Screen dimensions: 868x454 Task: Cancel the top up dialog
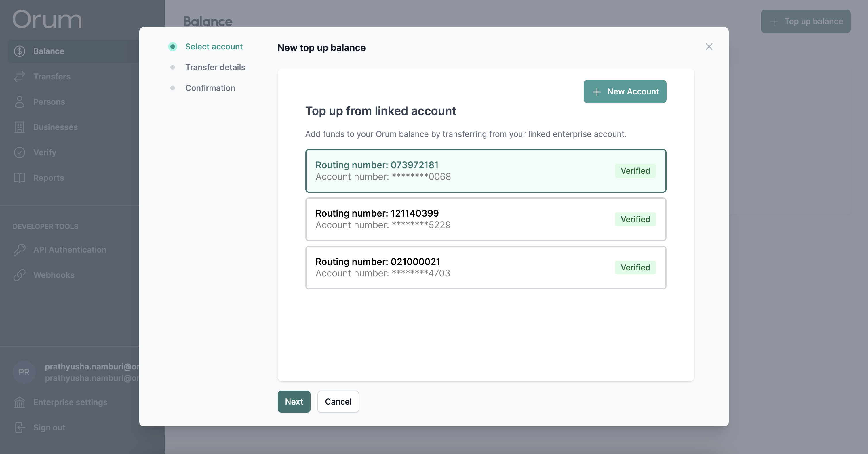pyautogui.click(x=338, y=401)
